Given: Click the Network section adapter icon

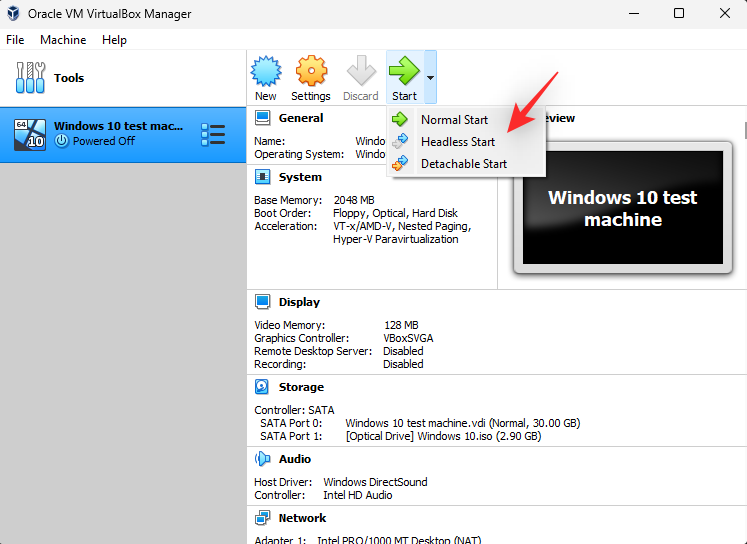Looking at the screenshot, I should (262, 518).
